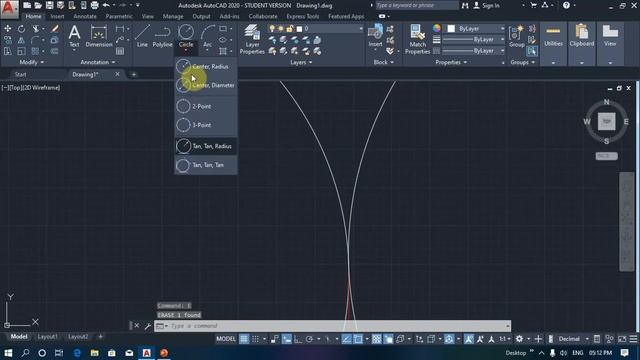Select the Arc drawing tool
This screenshot has height=360, width=640.
(x=207, y=36)
